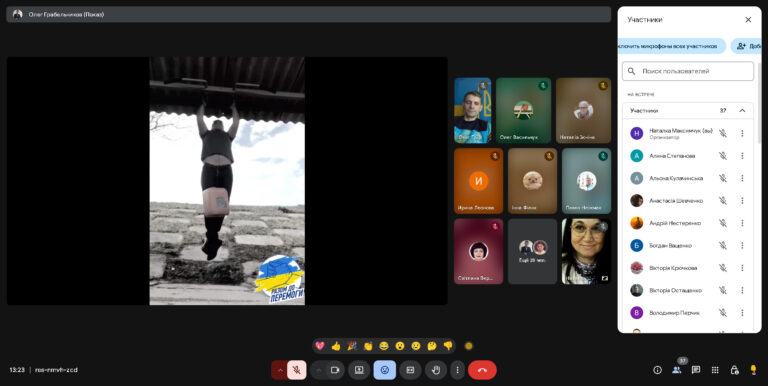The image size is (768, 386).
Task: Mute Альона Куламинська's microphone
Action: pyautogui.click(x=722, y=178)
